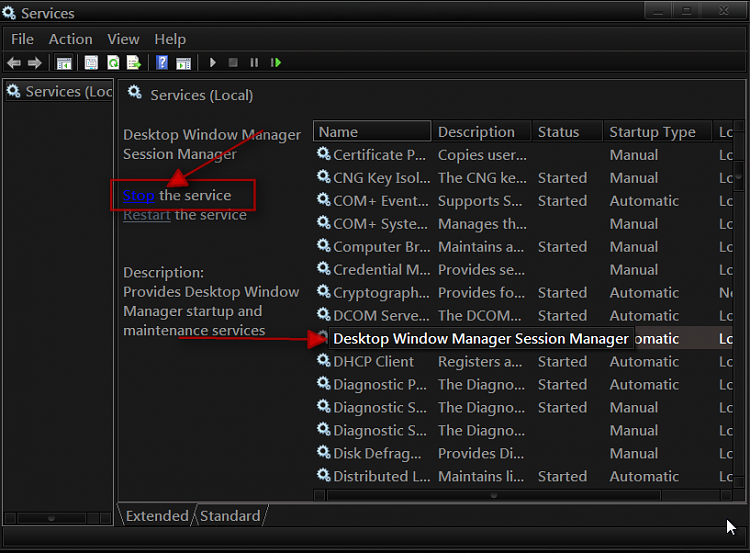
Task: Click the Stop the service link
Action: tap(139, 195)
